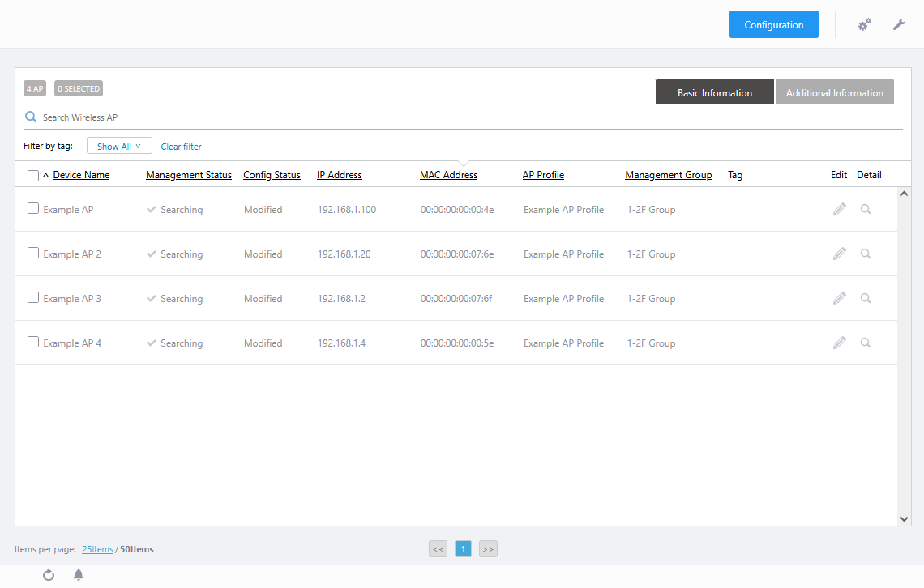The width and height of the screenshot is (924, 588).
Task: Sort by Device Name column
Action: pyautogui.click(x=81, y=175)
